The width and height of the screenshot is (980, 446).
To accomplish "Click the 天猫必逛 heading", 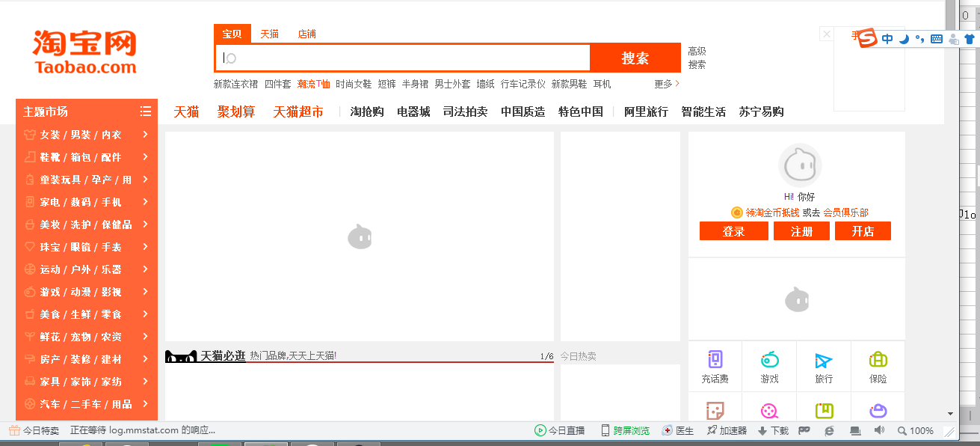I will pyautogui.click(x=223, y=355).
